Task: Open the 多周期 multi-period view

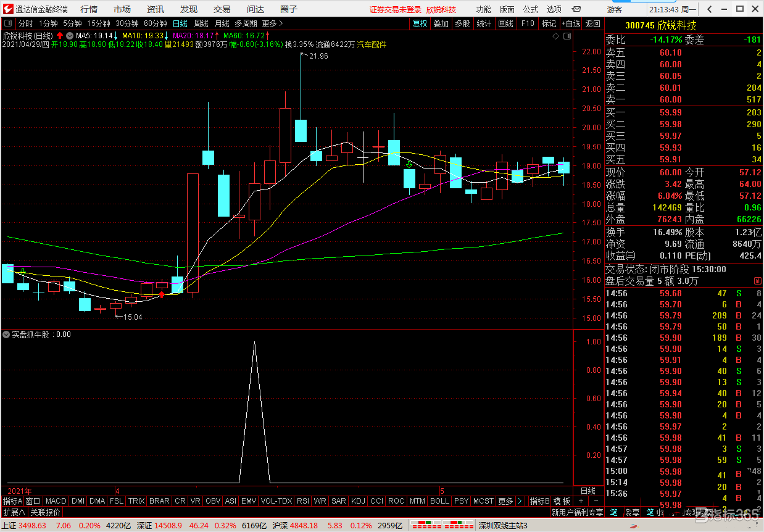Action: (246, 23)
